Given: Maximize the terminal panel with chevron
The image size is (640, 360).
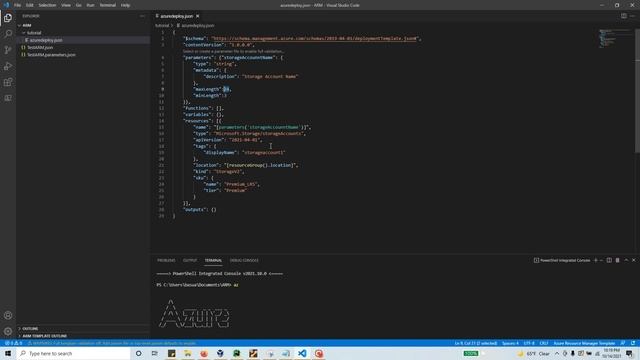Looking at the screenshot, I should (x=626, y=260).
